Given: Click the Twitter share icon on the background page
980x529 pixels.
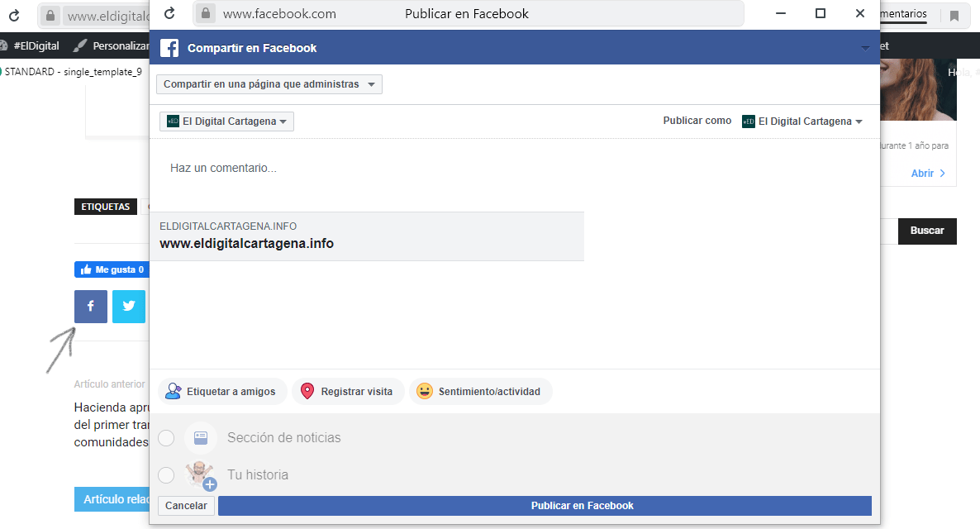Looking at the screenshot, I should pyautogui.click(x=129, y=307).
